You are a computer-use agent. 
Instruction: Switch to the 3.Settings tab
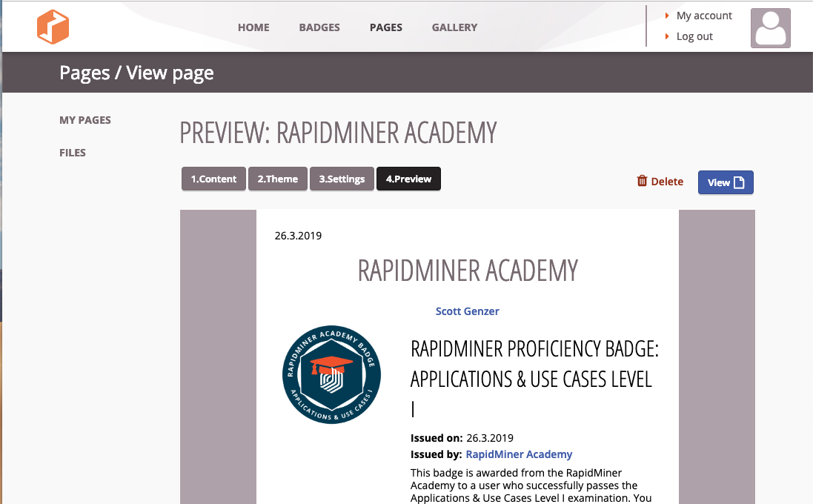pyautogui.click(x=342, y=179)
